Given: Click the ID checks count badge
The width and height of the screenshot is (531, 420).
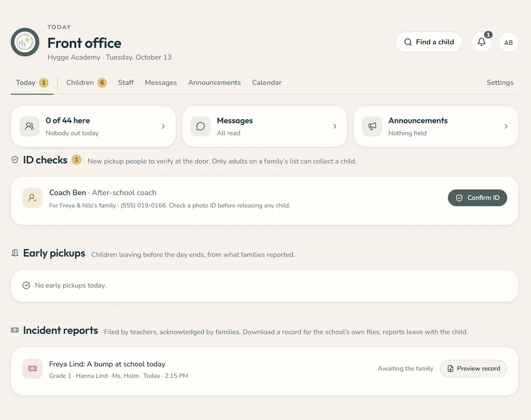Looking at the screenshot, I should click(x=77, y=160).
